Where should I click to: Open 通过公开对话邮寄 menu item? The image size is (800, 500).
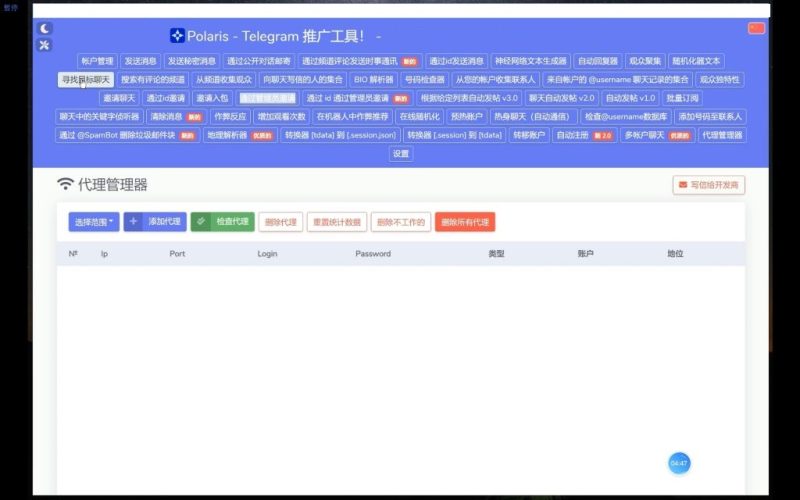click(x=259, y=61)
